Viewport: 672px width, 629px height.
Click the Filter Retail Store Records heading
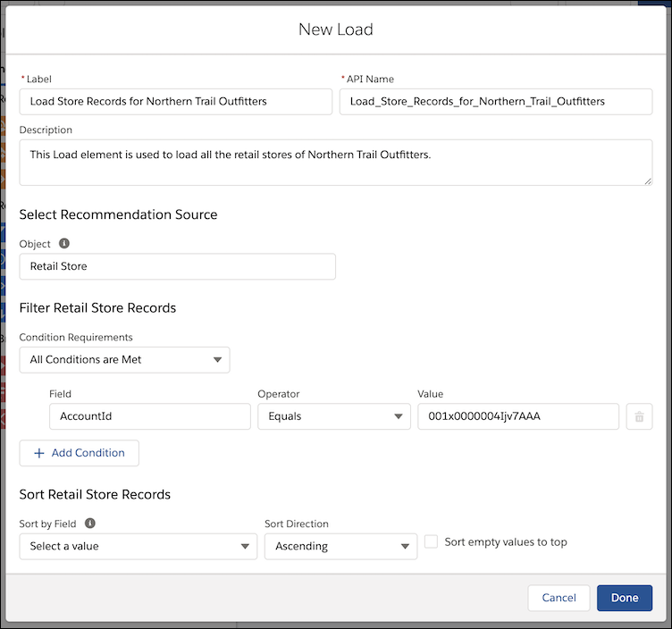tap(97, 307)
